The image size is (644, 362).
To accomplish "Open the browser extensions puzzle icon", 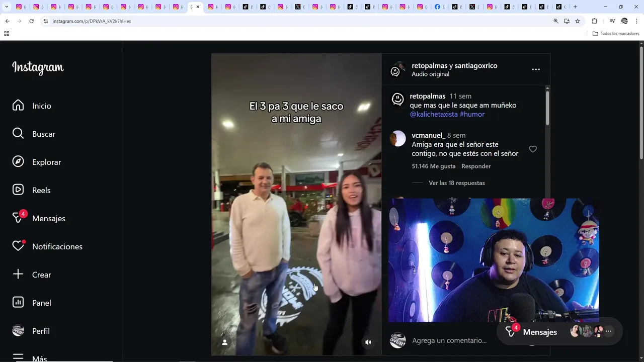I will point(594,21).
